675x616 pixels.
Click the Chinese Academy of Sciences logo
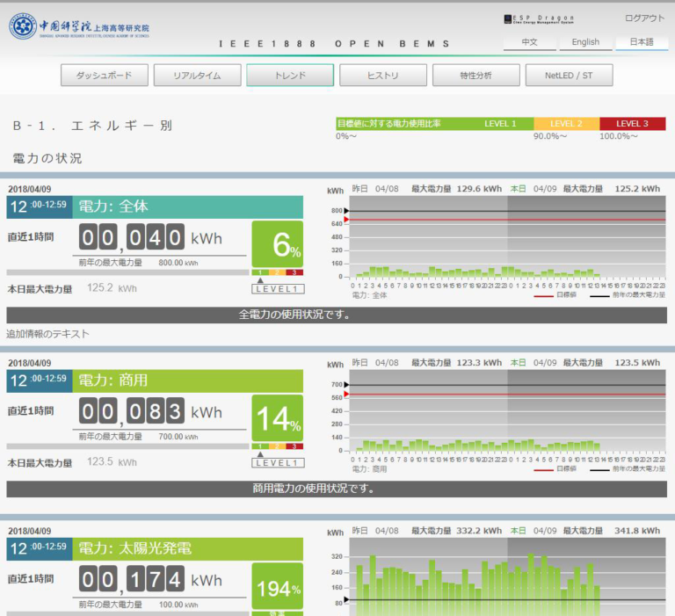click(79, 26)
